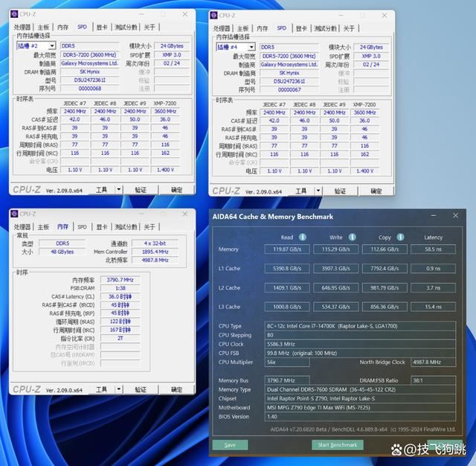Switch to the 主板 tab in the Slot #2 window
Image resolution: width=476 pixels, height=466 pixels.
coord(43,28)
